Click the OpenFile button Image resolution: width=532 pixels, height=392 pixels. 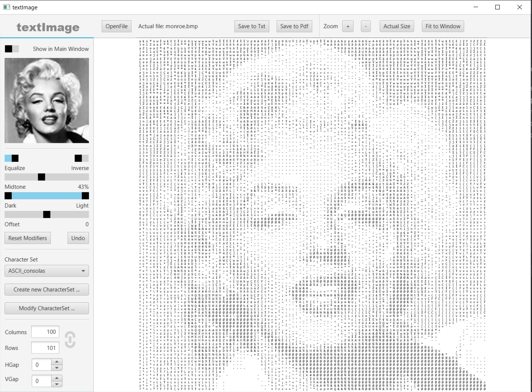coord(117,26)
